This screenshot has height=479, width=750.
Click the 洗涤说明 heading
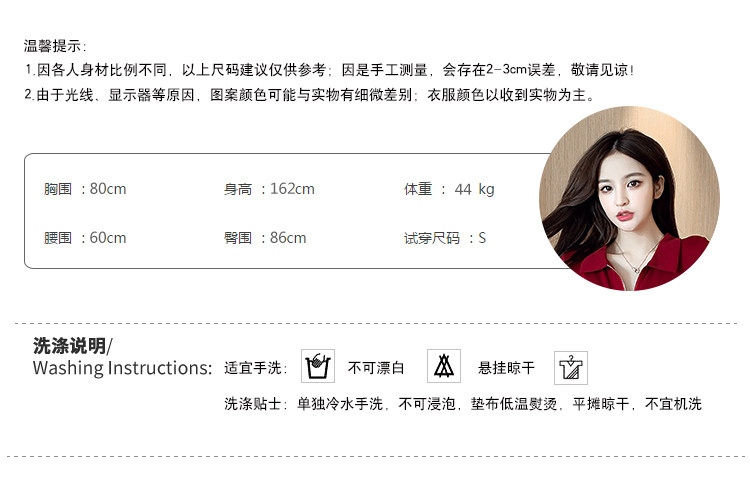[x=73, y=345]
